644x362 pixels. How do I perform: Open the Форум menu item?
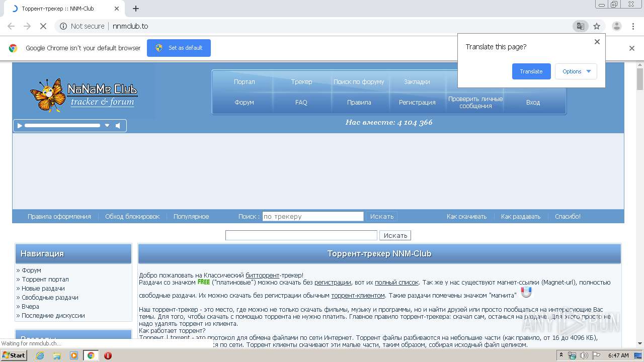(x=245, y=103)
